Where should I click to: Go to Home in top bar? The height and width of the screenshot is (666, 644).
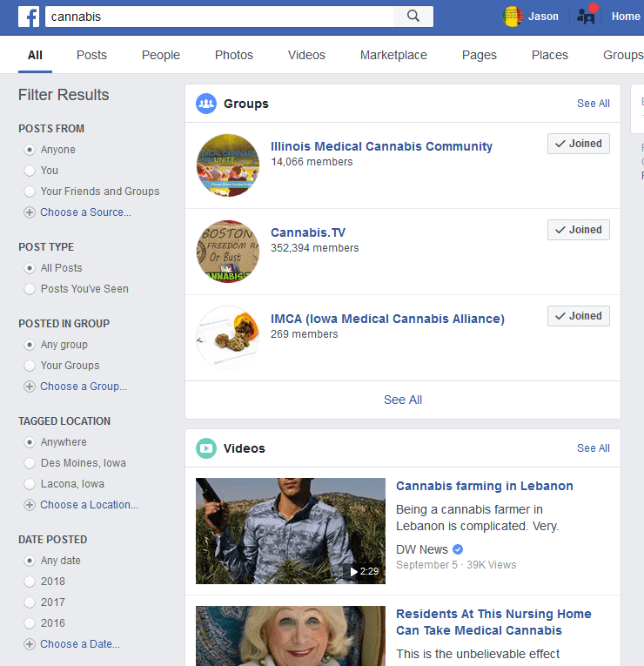(626, 17)
